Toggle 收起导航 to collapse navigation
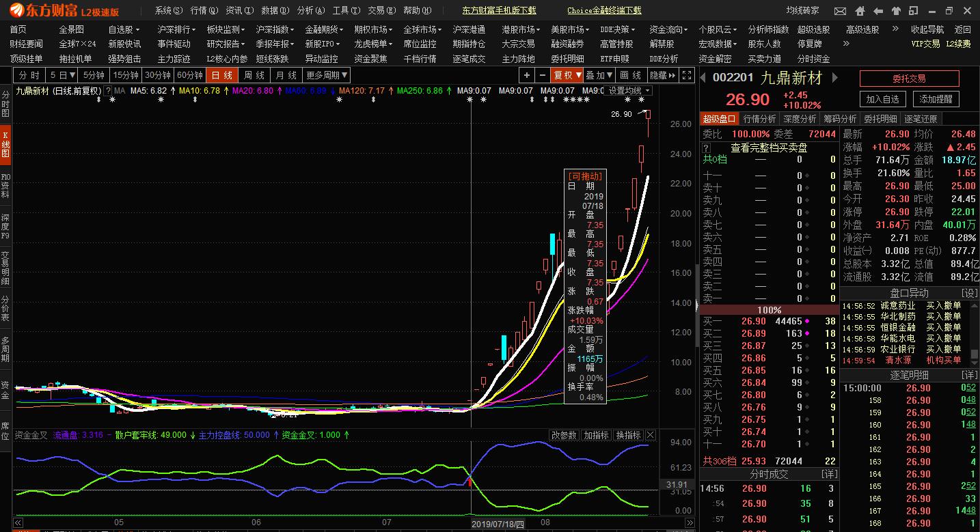The width and height of the screenshot is (980, 532). [927, 29]
